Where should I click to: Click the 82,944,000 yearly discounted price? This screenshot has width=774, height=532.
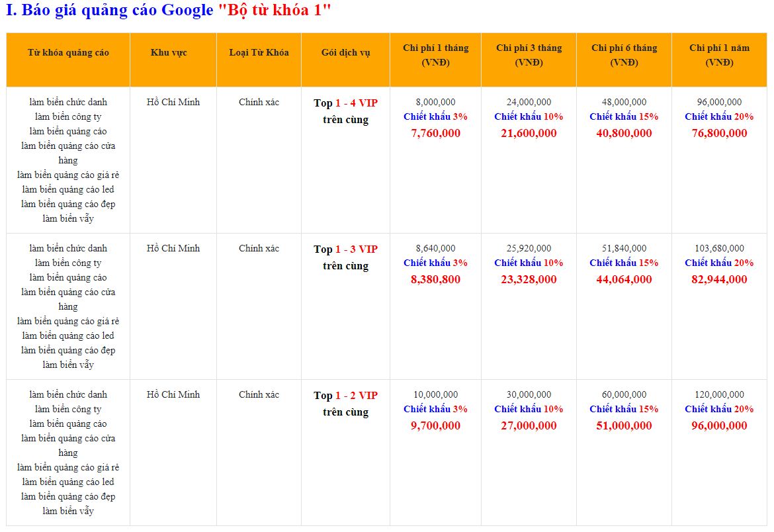719,279
